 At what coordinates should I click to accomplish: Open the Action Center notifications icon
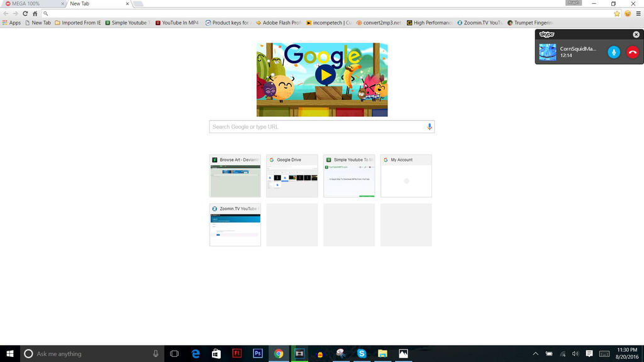[x=589, y=353]
